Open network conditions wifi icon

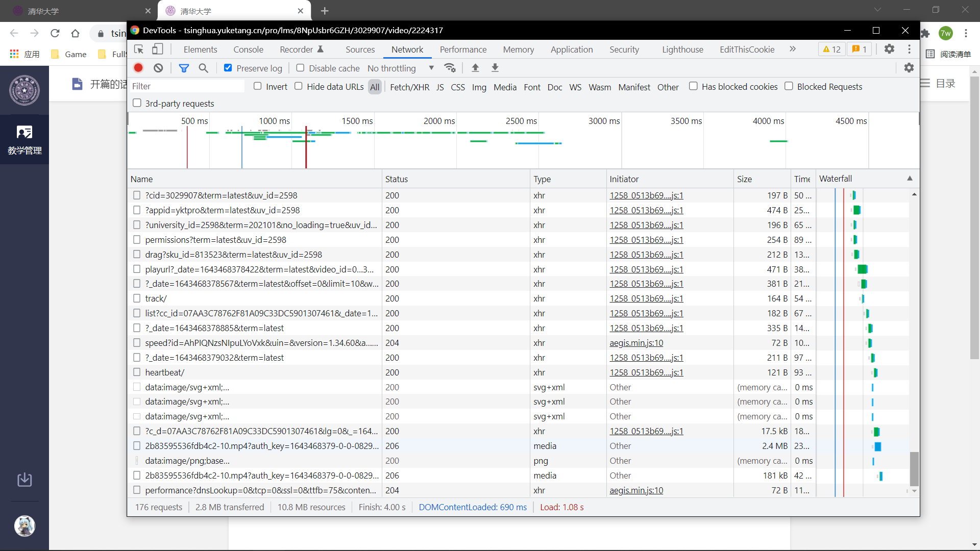(x=450, y=68)
